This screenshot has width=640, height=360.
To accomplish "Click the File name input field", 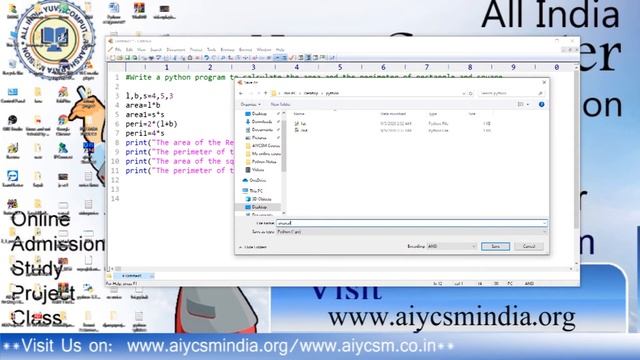I will pyautogui.click(x=411, y=223).
